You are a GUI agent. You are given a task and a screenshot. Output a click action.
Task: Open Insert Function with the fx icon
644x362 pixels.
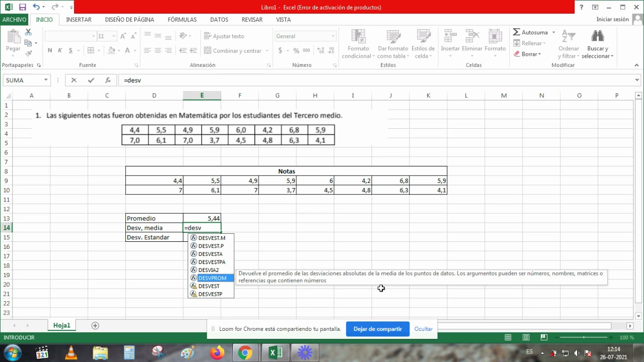(x=108, y=80)
